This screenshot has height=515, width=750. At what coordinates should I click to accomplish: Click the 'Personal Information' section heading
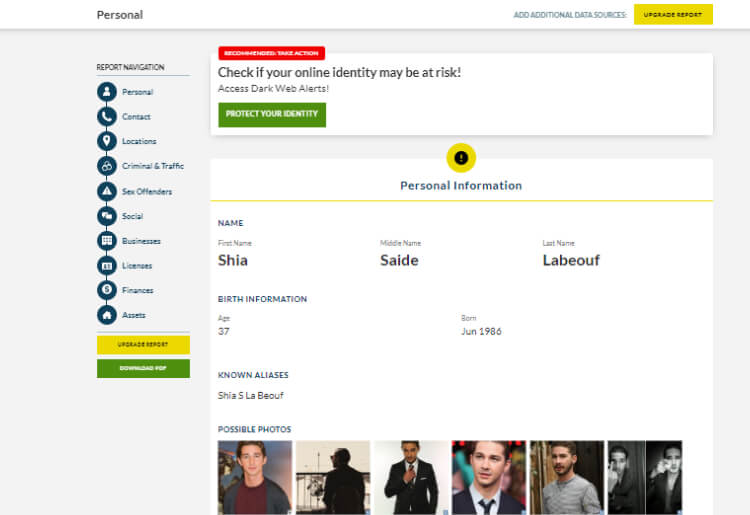point(461,186)
